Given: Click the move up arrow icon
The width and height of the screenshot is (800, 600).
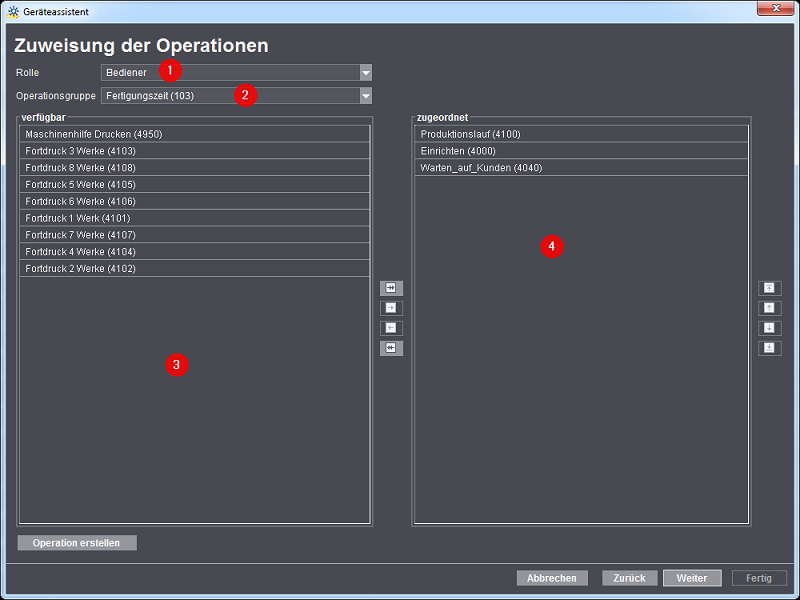Looking at the screenshot, I should point(769,308).
